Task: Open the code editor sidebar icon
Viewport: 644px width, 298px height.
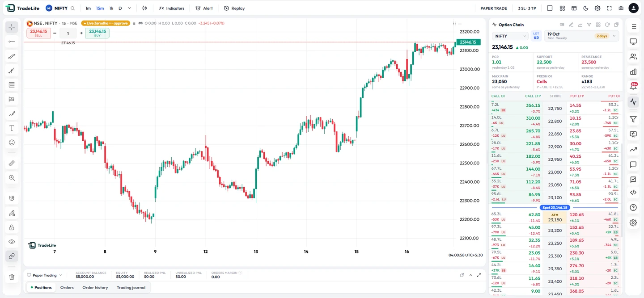Action: coord(633,193)
